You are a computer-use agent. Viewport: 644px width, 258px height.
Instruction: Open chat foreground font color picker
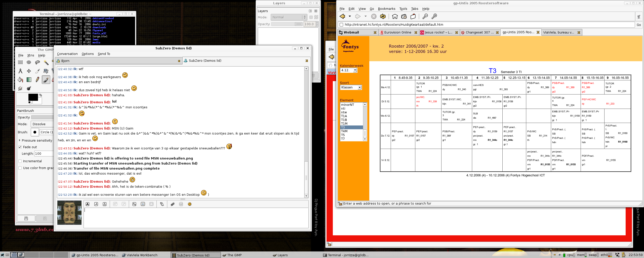click(x=143, y=204)
